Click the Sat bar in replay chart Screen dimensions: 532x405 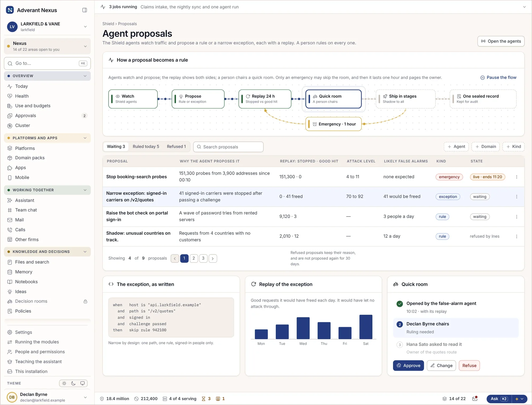366,327
